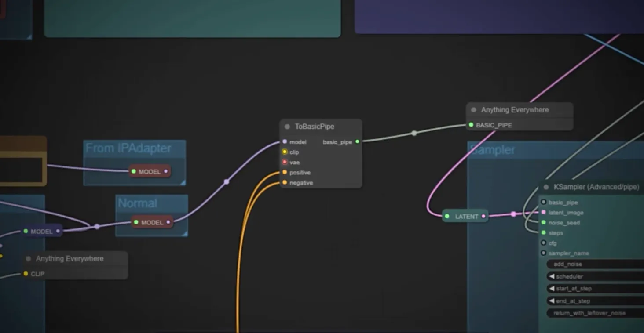Screen dimensions: 644x333
Task: Click the red vae input socket on ToBasicPipe
Action: tap(285, 162)
